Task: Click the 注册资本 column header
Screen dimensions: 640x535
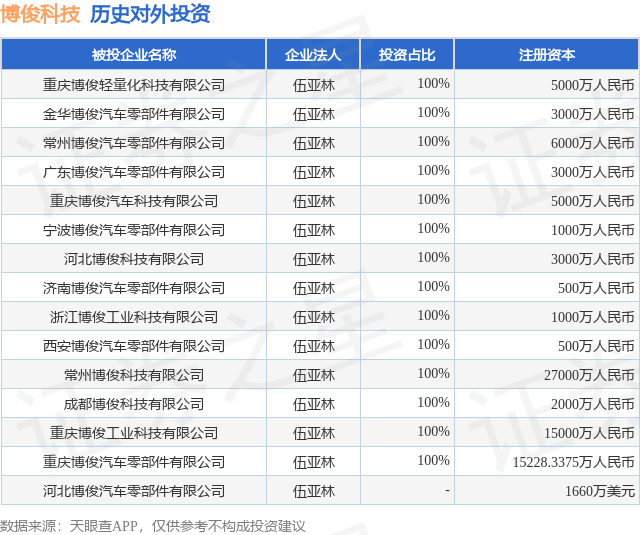Action: (x=547, y=55)
